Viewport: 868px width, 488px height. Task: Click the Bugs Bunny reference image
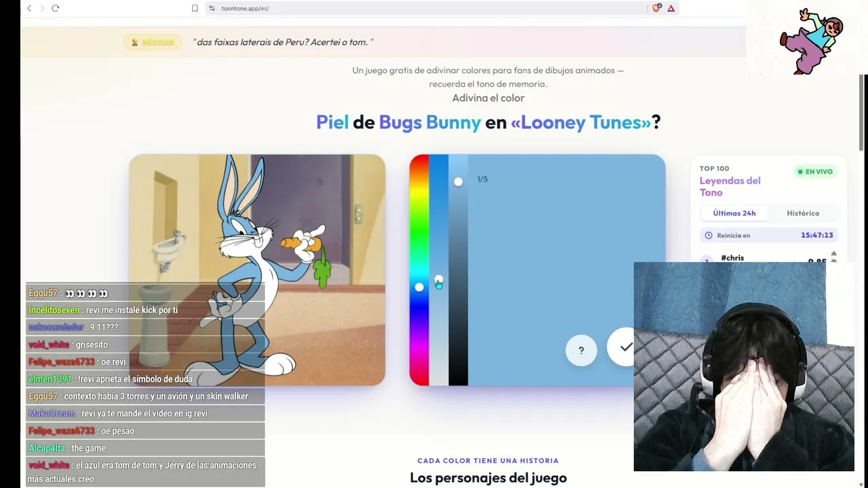257,270
